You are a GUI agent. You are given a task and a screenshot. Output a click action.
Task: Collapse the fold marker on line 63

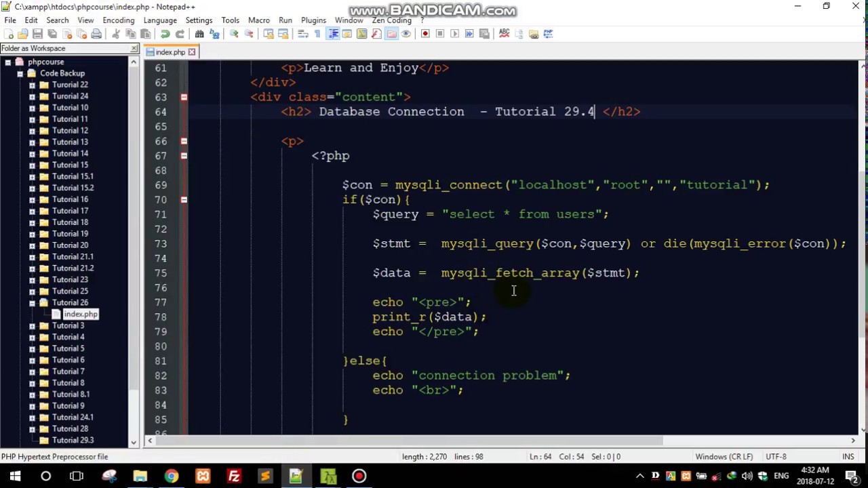click(184, 97)
